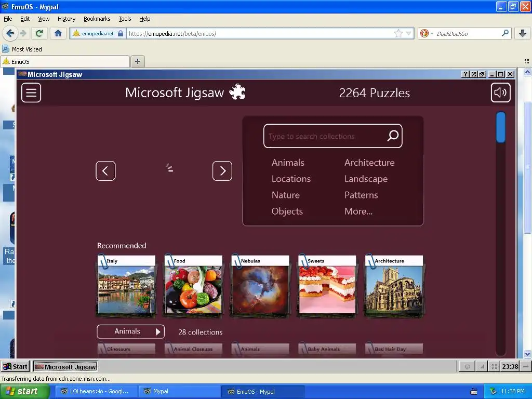The image size is (532, 399).
Task: Open the Edit menu
Action: [25, 19]
